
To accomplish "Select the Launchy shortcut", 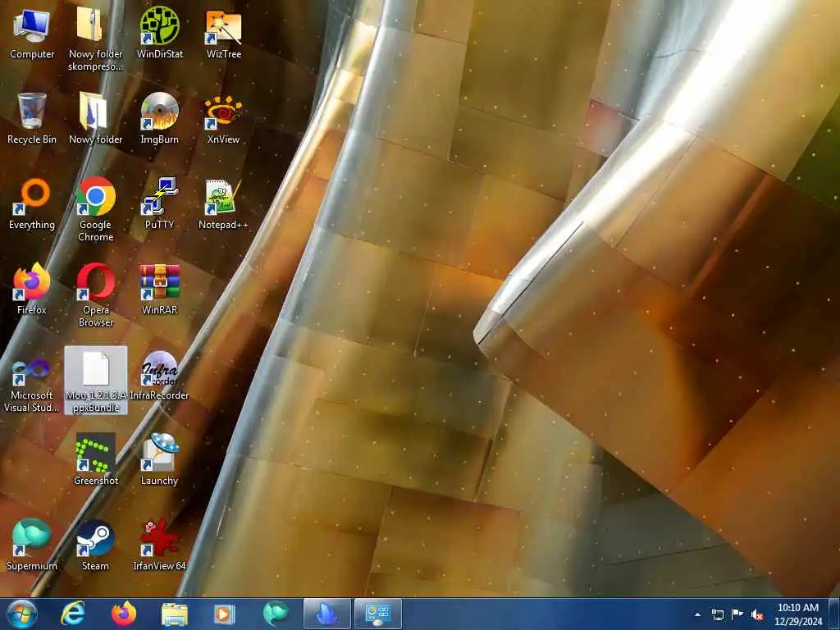I will point(160,459).
